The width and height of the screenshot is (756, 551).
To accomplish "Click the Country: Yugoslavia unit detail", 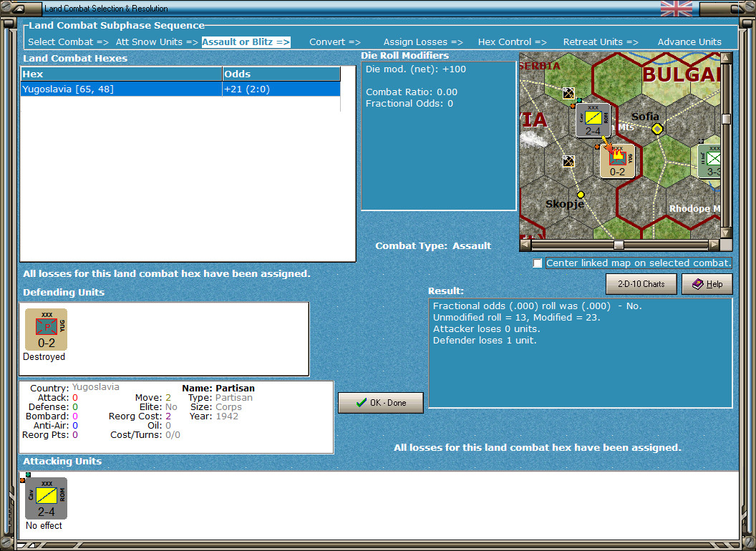I will point(74,388).
